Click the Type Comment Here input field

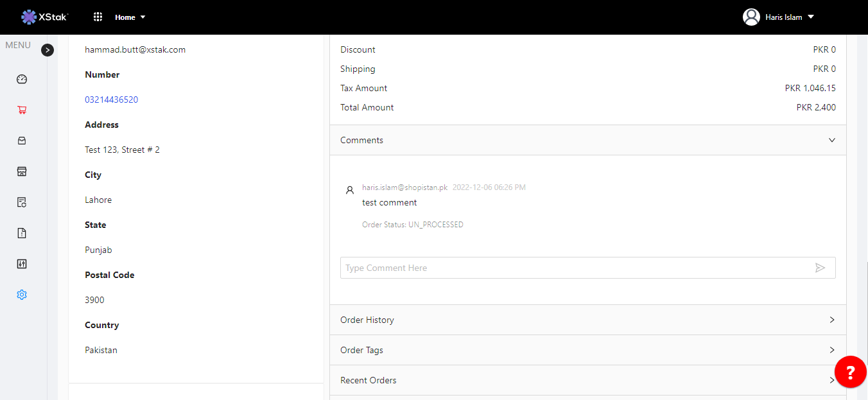point(575,268)
